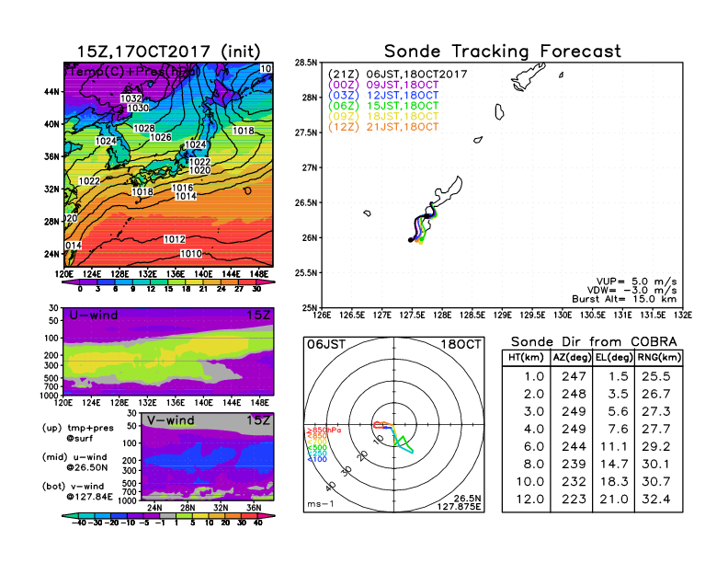
Task: Click the '1030' isobar label
Action: coord(138,109)
